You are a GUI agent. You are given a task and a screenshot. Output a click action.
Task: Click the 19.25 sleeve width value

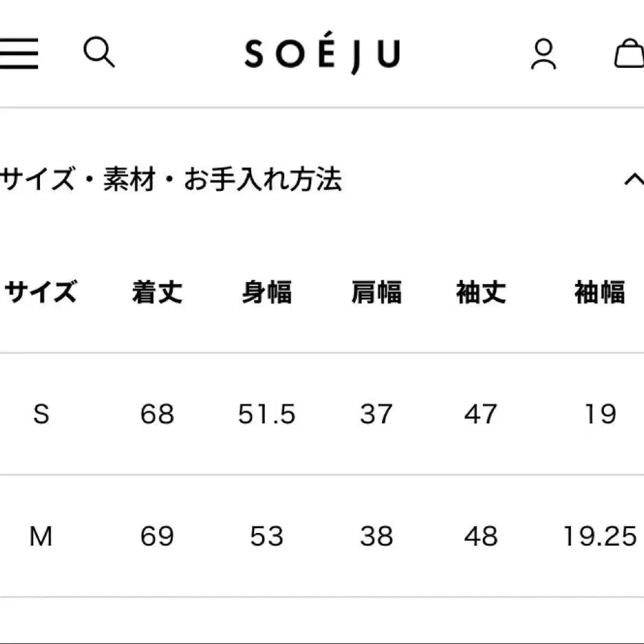coord(600,536)
